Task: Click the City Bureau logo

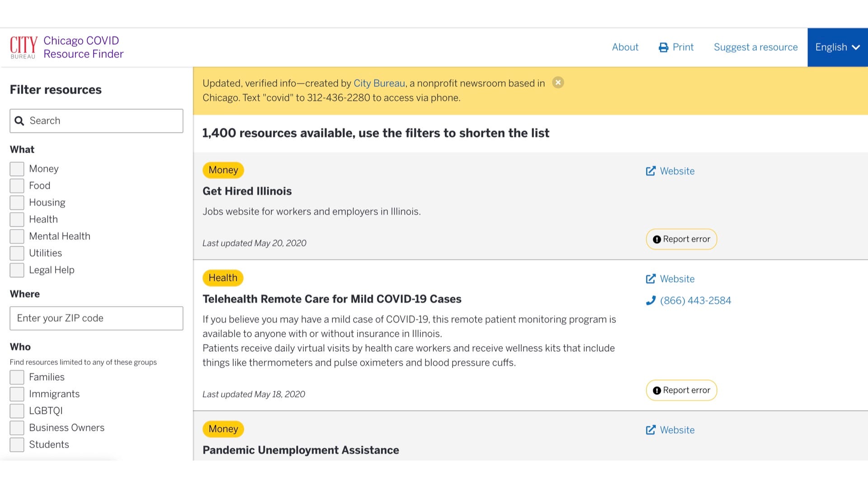Action: [23, 47]
